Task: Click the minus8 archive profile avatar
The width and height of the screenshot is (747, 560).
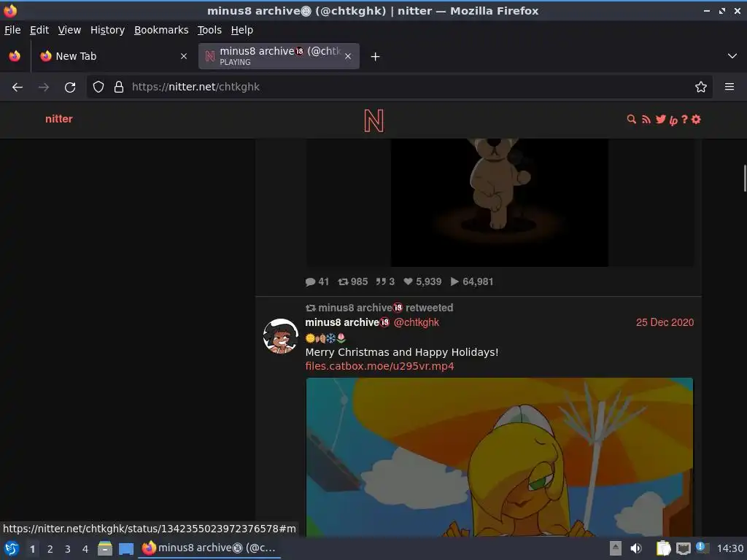Action: click(281, 336)
